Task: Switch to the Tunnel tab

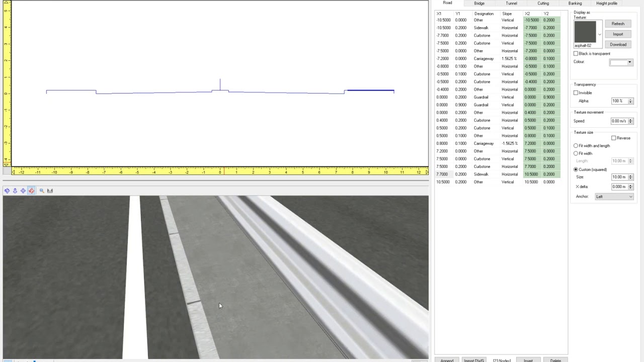Action: (511, 3)
